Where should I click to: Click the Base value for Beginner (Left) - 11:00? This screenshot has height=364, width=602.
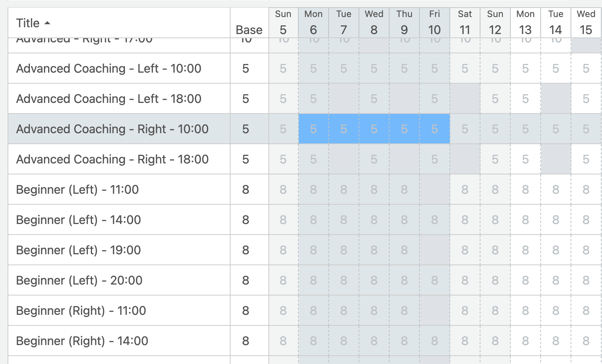tap(246, 190)
